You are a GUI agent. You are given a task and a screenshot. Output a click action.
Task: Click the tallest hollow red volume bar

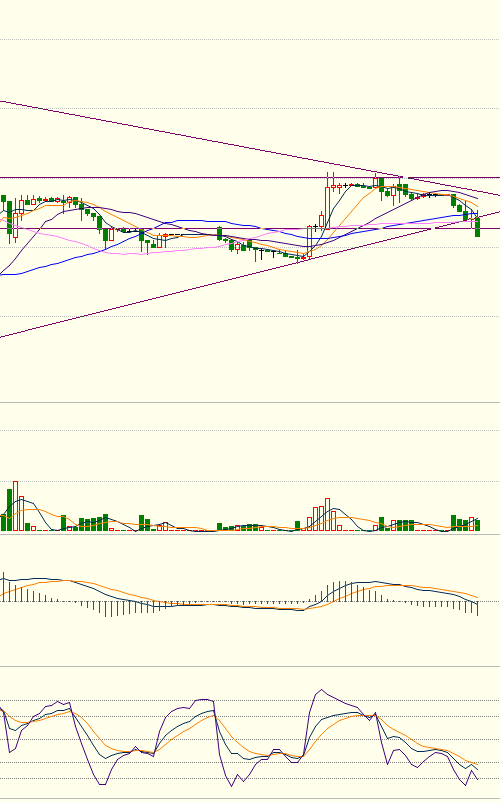pos(15,506)
